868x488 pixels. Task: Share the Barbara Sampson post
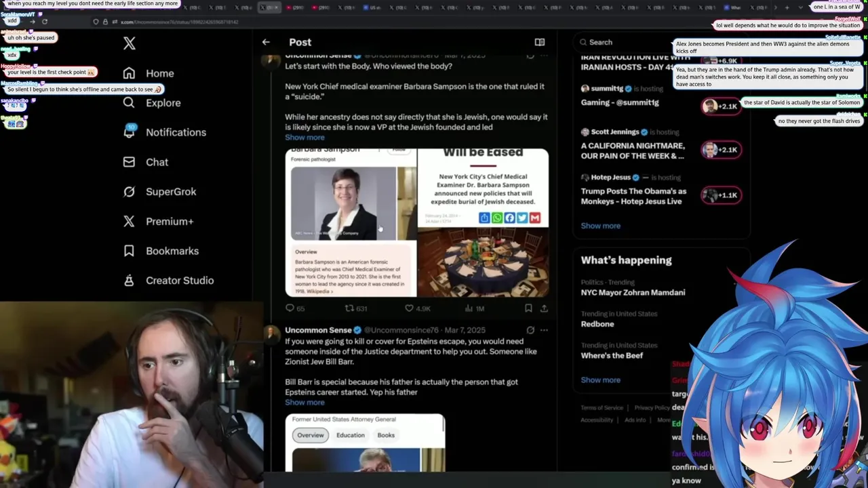544,308
